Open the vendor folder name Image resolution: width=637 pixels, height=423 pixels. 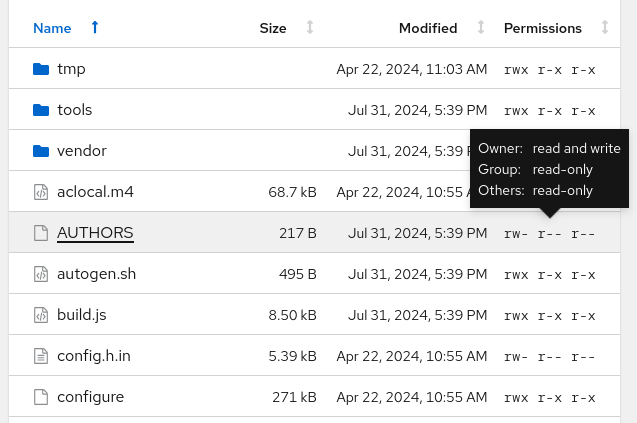81,151
